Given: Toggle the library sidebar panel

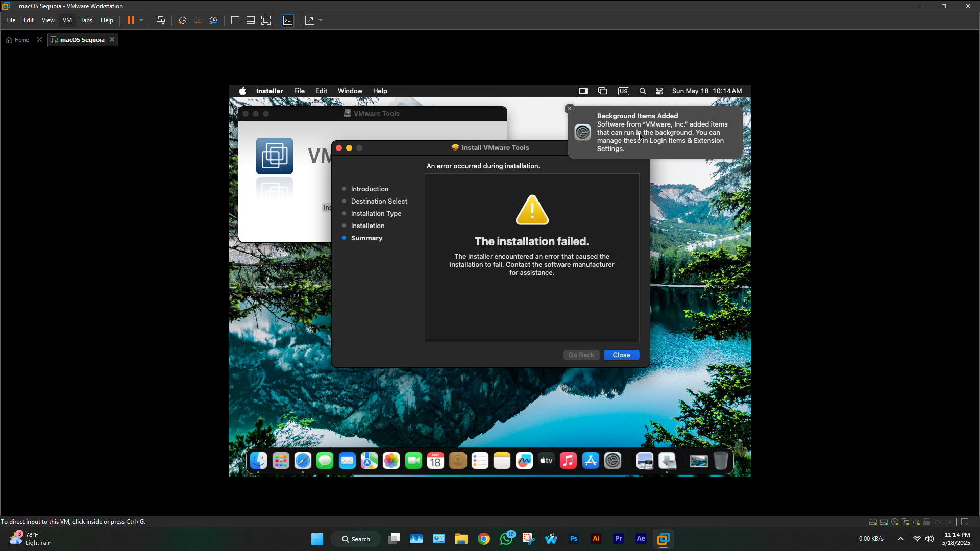Looking at the screenshot, I should click(235, 20).
